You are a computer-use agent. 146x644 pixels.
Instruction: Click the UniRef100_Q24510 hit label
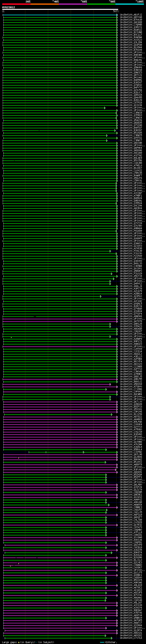tap(131, 296)
